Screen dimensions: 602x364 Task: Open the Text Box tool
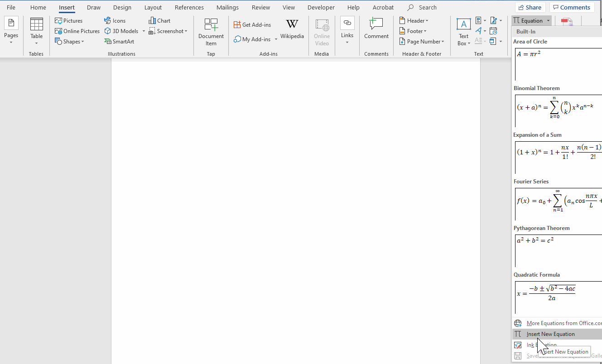click(x=463, y=32)
